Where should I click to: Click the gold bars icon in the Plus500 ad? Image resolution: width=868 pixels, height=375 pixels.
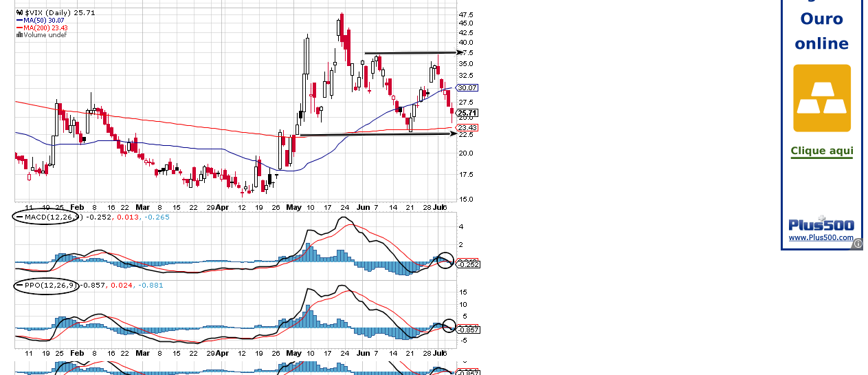pyautogui.click(x=822, y=98)
